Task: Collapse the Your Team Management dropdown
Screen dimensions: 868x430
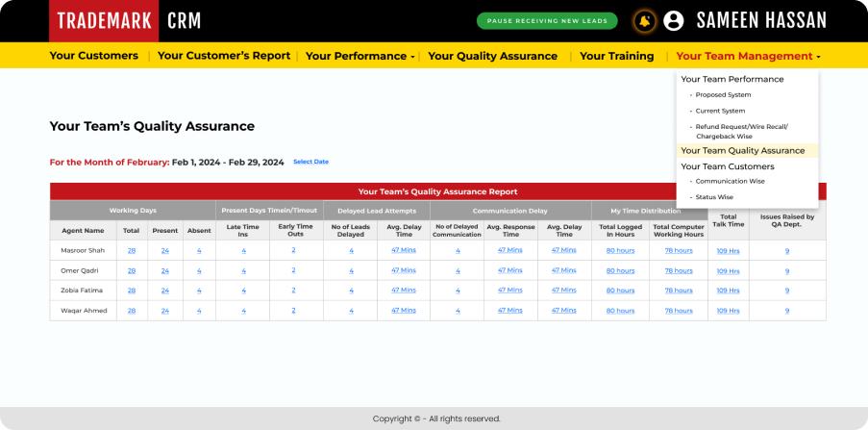Action: [x=748, y=56]
